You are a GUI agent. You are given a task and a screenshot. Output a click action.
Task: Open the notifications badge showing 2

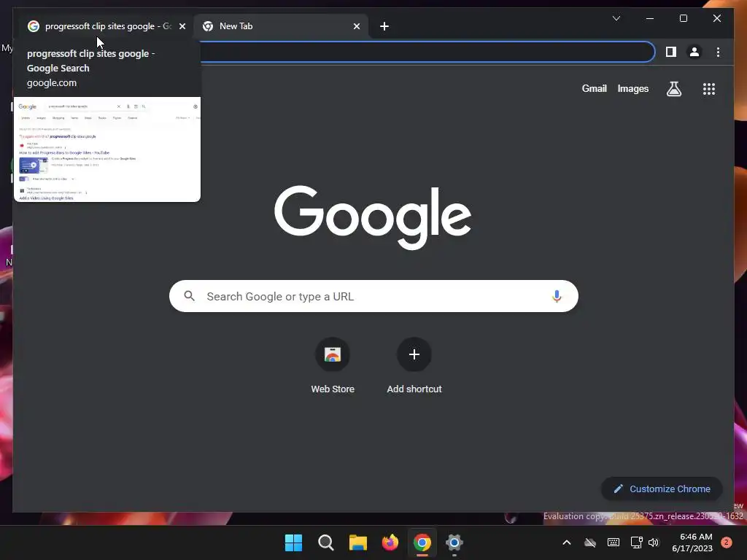[x=727, y=542]
